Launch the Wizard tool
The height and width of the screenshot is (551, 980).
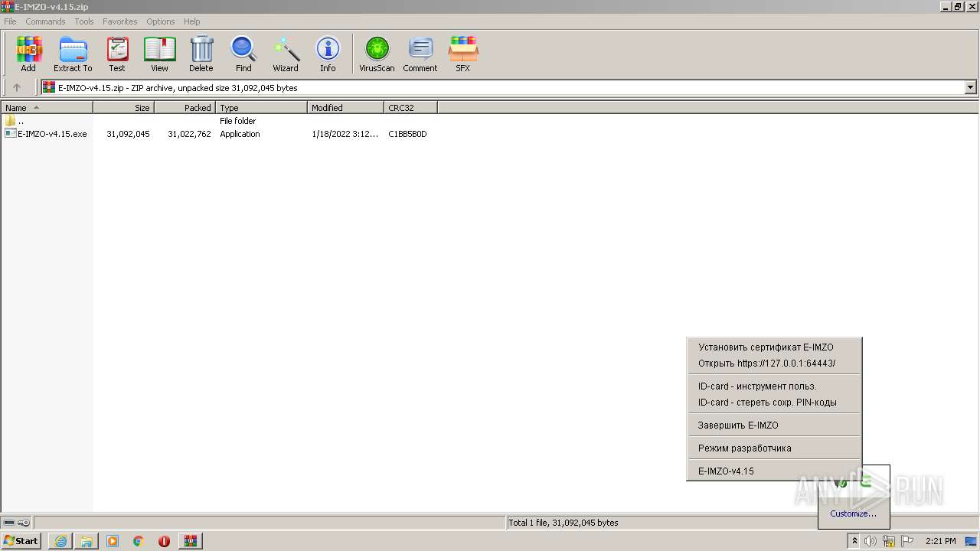pos(286,54)
